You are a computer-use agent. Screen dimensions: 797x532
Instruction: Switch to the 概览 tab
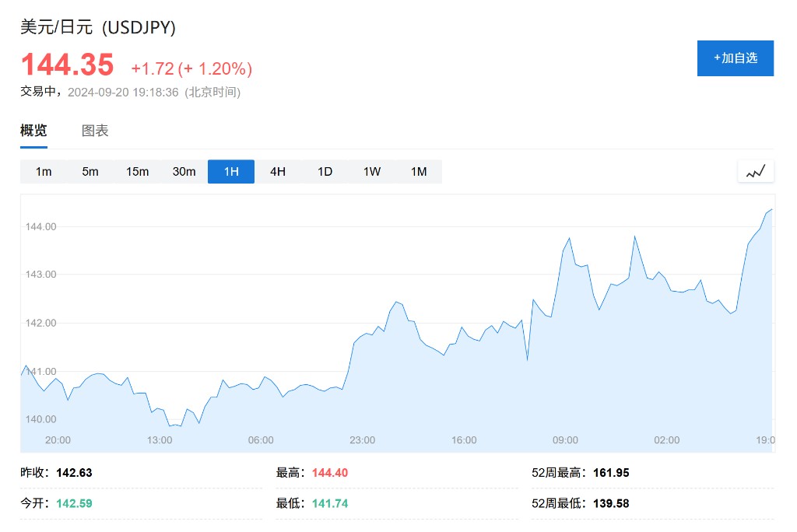(x=33, y=131)
